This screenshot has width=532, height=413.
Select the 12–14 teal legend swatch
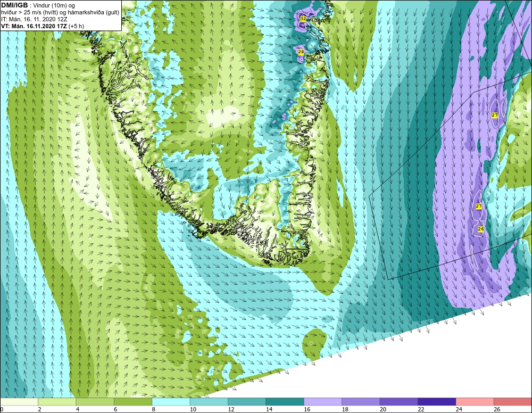pos(247,402)
